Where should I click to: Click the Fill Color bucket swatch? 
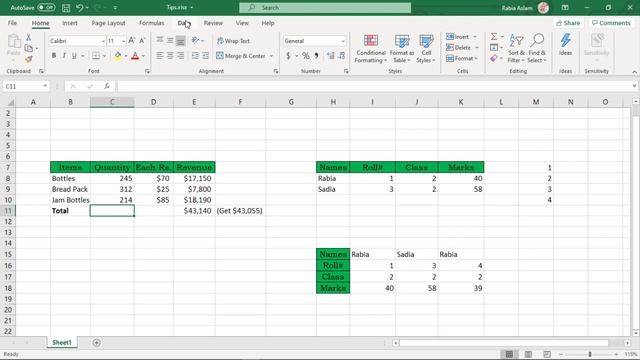point(118,56)
